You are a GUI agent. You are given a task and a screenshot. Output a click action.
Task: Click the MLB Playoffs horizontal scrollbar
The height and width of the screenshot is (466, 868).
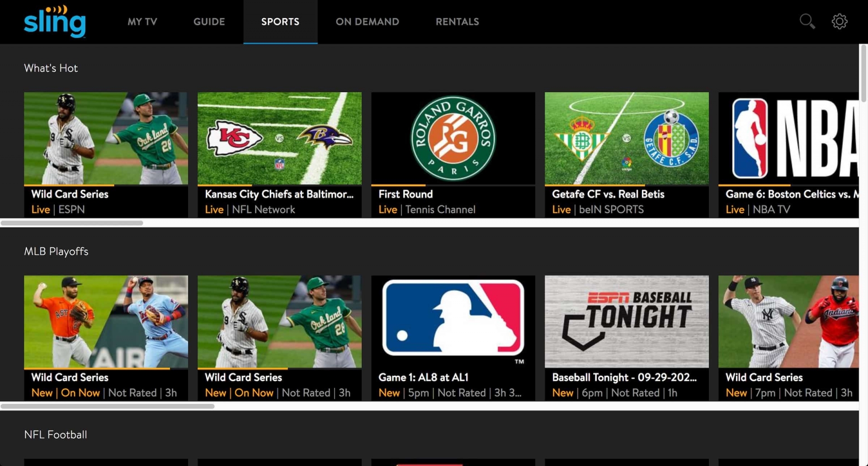coord(108,406)
